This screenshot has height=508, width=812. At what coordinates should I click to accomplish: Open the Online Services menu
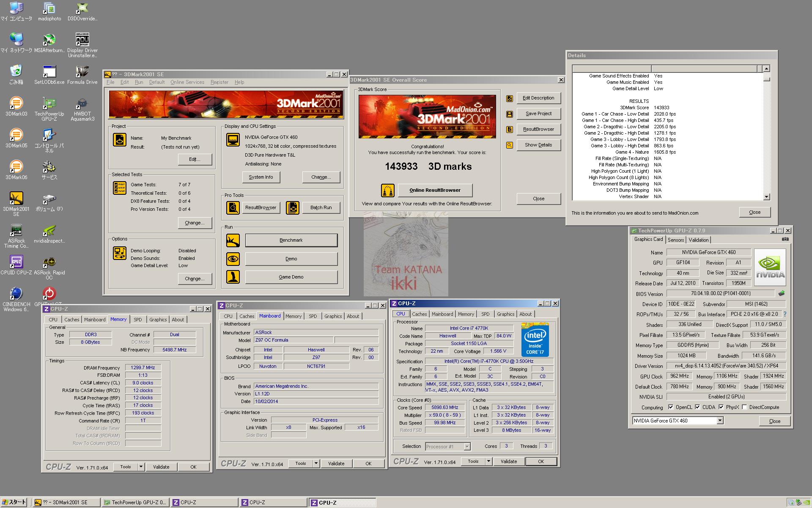click(x=187, y=82)
